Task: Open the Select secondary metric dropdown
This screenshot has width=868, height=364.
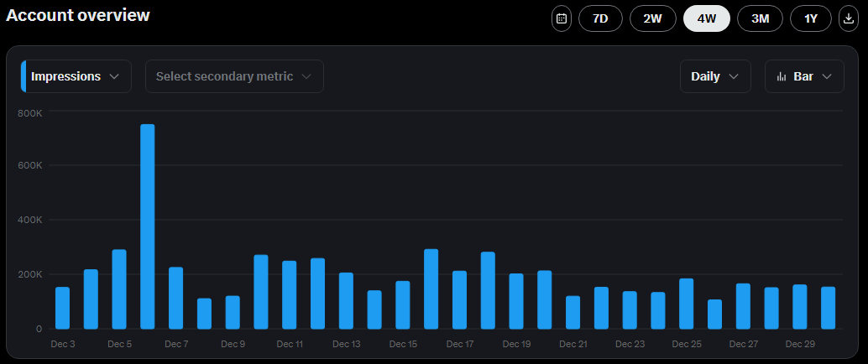Action: 234,76
